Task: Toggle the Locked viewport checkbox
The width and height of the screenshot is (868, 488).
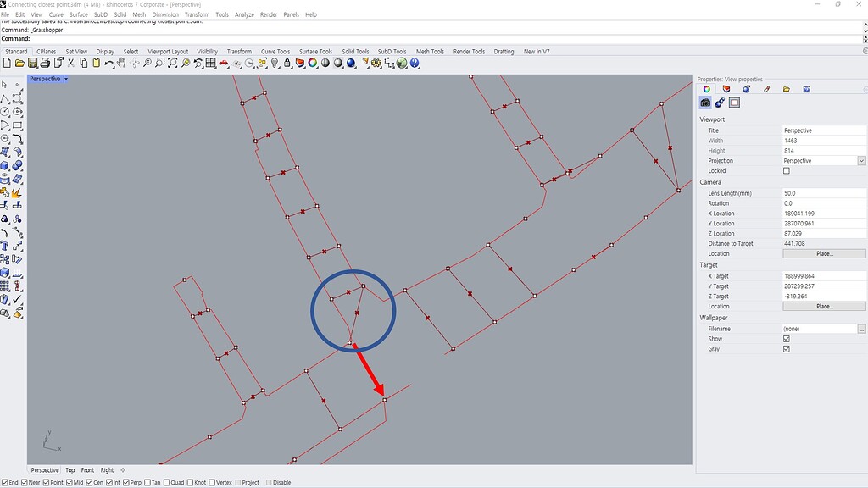Action: tap(787, 170)
